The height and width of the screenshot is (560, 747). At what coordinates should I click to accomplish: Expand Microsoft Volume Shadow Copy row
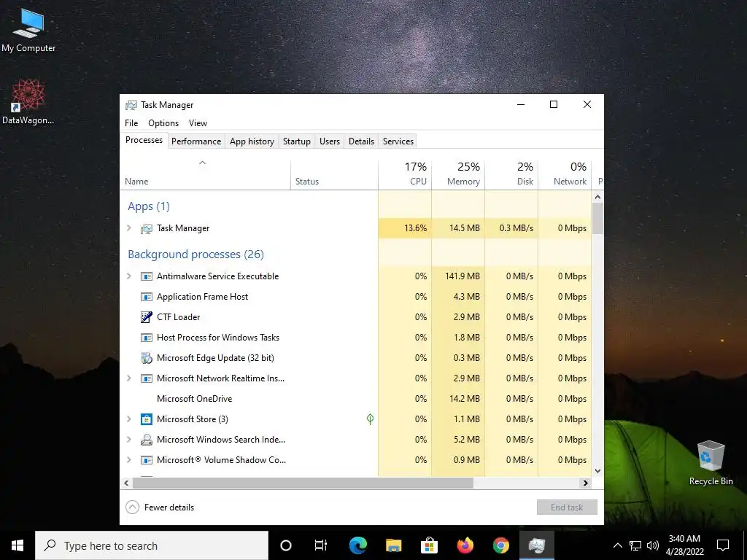(128, 460)
